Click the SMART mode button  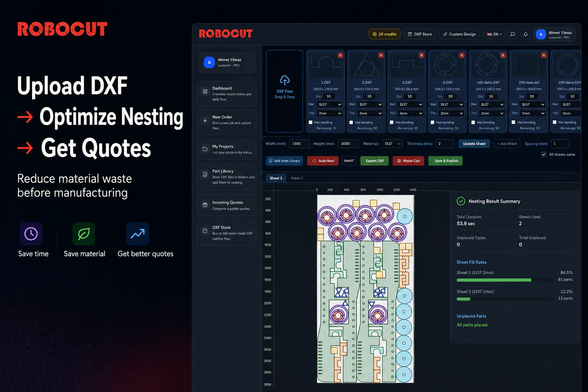tap(349, 161)
